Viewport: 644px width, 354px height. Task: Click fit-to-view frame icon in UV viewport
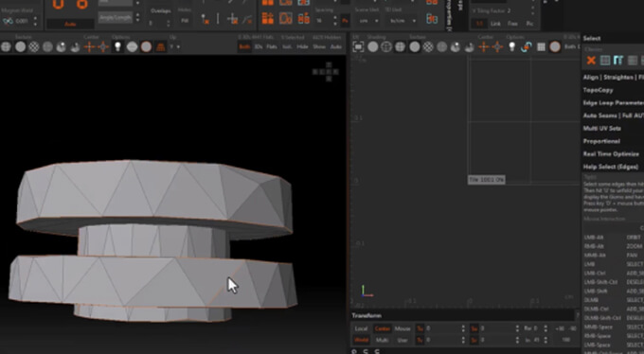point(358,46)
